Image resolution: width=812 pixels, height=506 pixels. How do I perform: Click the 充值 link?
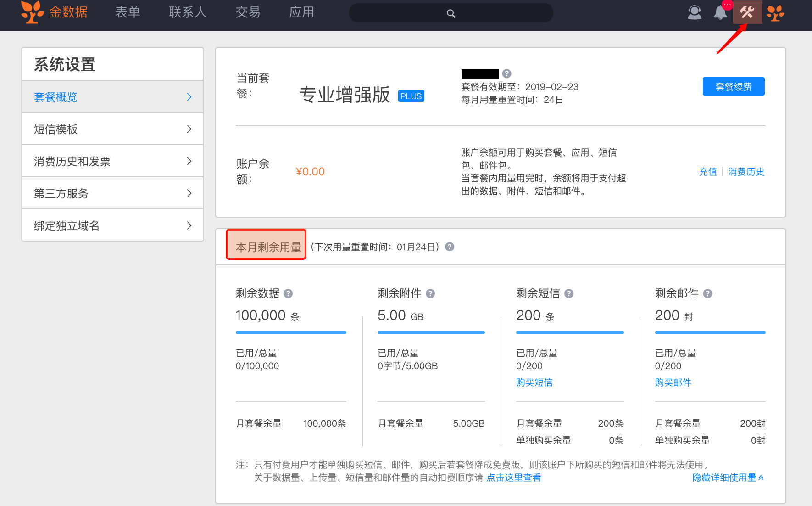coord(708,172)
